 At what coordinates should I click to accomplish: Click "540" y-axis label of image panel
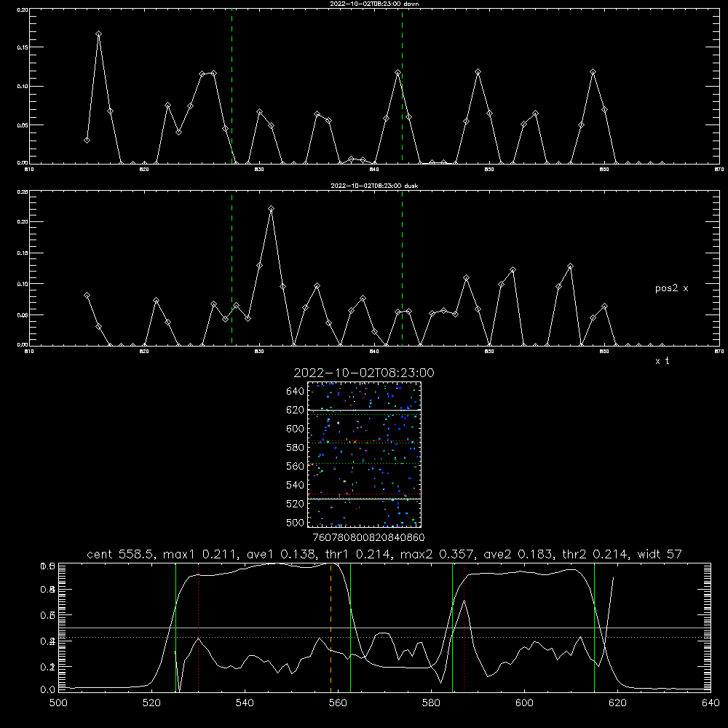point(296,485)
